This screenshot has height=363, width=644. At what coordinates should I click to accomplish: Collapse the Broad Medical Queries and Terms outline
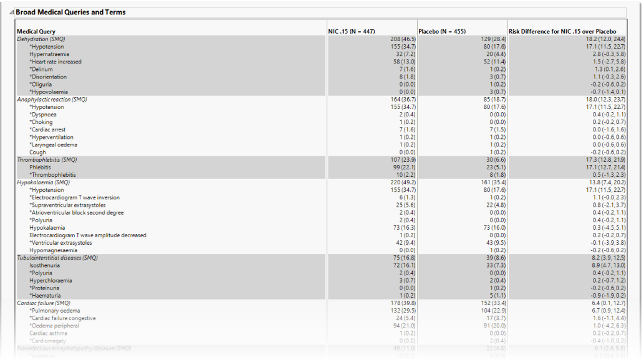coord(11,12)
